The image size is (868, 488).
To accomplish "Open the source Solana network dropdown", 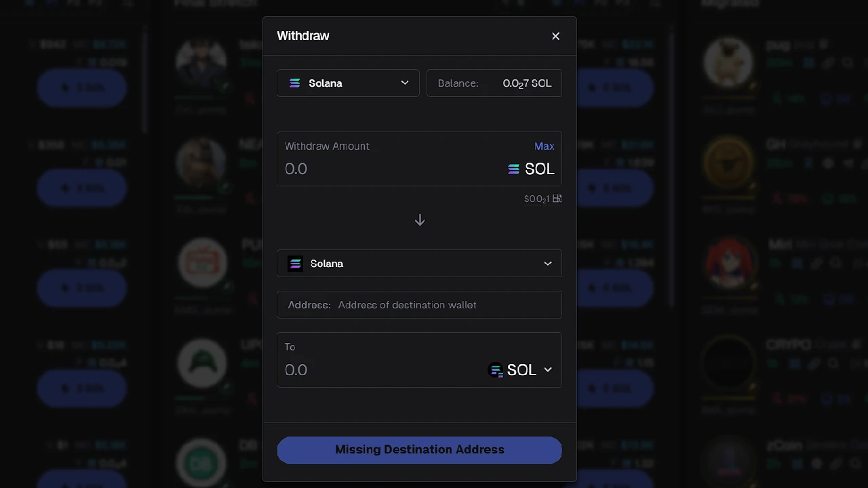I will click(x=405, y=83).
